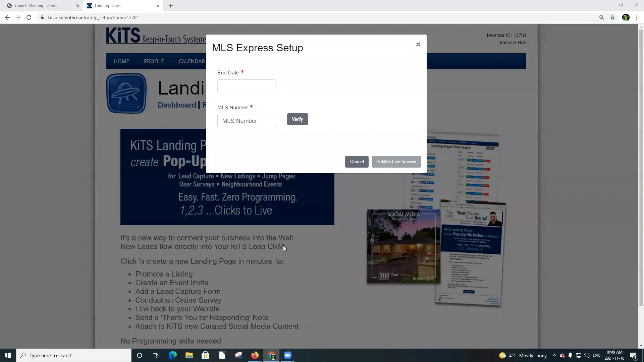Click the MLS Number input field

pyautogui.click(x=247, y=121)
